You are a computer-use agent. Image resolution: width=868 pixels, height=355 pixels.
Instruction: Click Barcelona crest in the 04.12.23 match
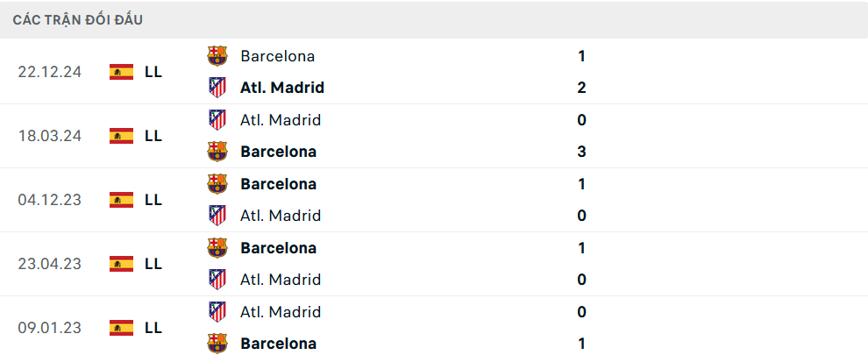tap(217, 184)
